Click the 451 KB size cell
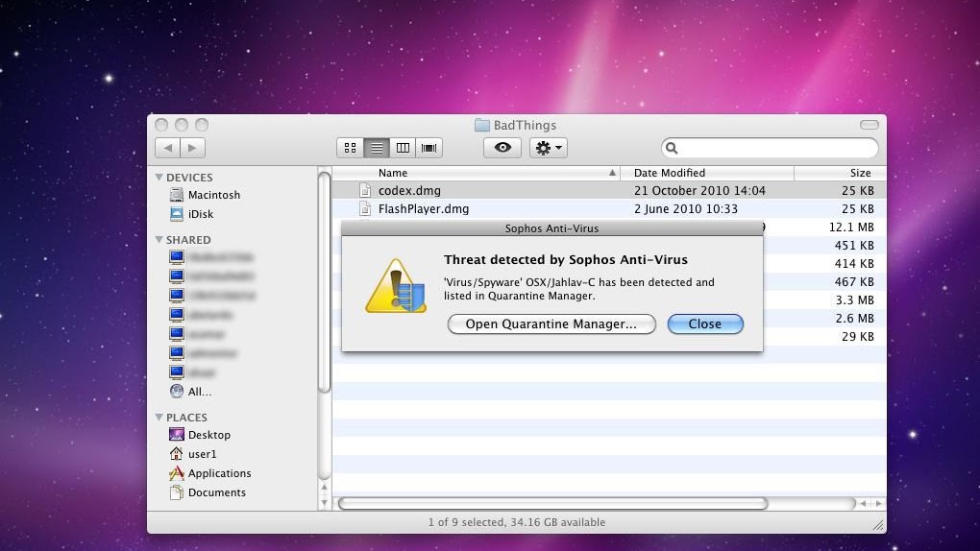 click(854, 246)
